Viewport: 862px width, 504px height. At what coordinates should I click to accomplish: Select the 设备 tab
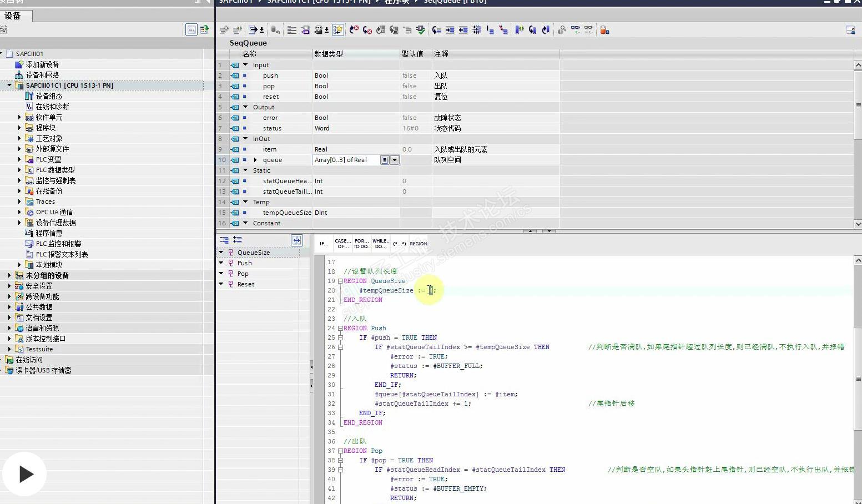tap(13, 16)
